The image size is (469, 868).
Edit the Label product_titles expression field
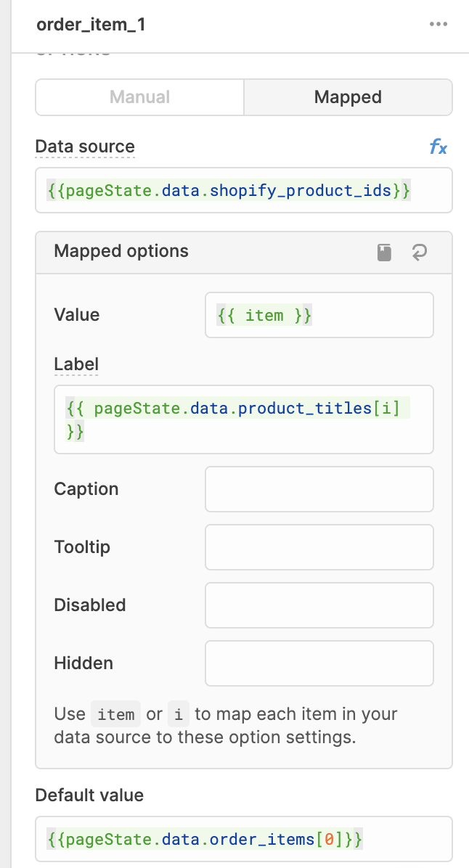[x=244, y=419]
